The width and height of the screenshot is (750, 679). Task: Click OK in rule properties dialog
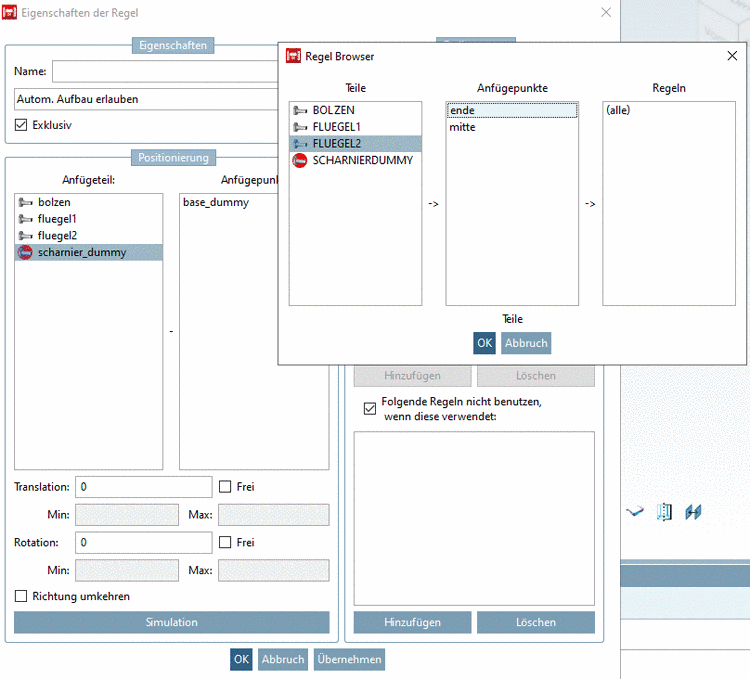tap(241, 659)
